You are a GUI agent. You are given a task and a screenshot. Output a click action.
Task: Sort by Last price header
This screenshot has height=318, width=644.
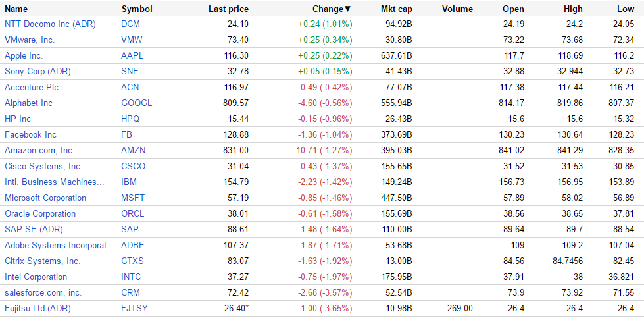point(228,9)
